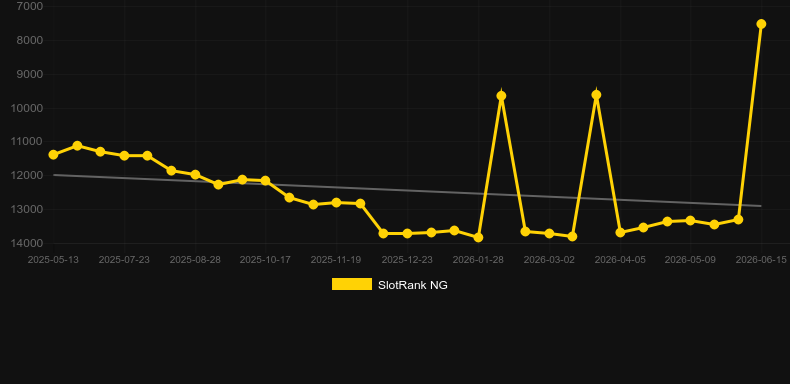Select the data point at 2026-05-09
Screen dimensions: 790x384
click(x=690, y=221)
